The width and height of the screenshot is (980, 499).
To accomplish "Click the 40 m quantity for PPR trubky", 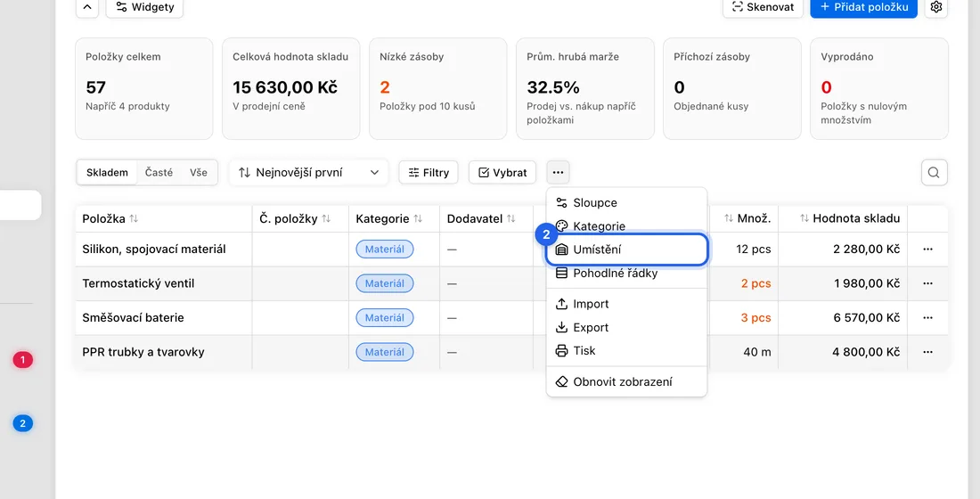I will point(757,352).
